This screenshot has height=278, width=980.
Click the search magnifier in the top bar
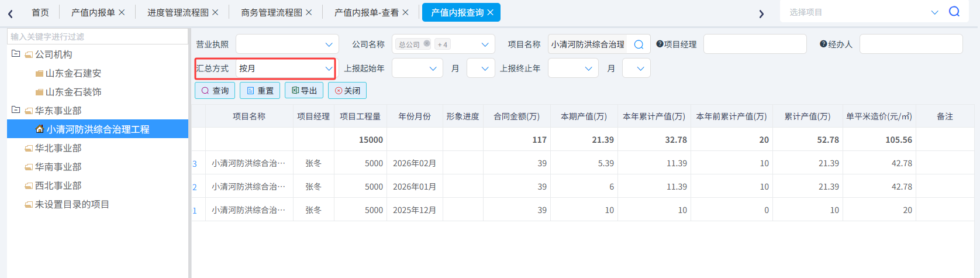954,12
